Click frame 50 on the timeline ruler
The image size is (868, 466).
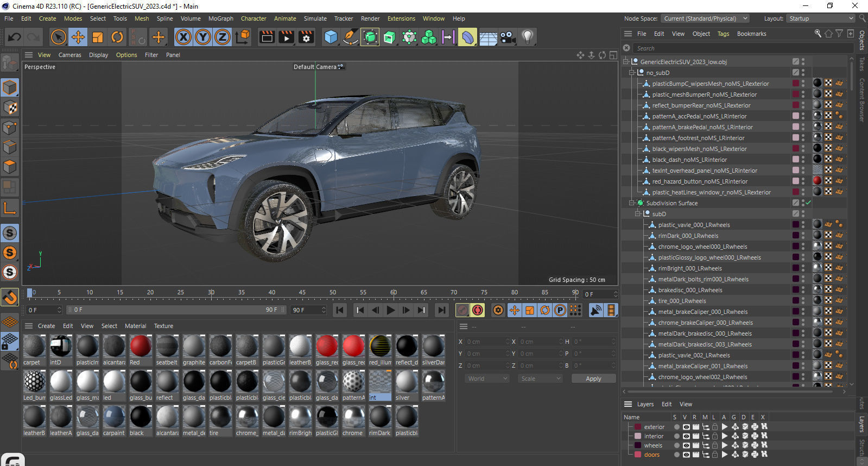pyautogui.click(x=332, y=292)
